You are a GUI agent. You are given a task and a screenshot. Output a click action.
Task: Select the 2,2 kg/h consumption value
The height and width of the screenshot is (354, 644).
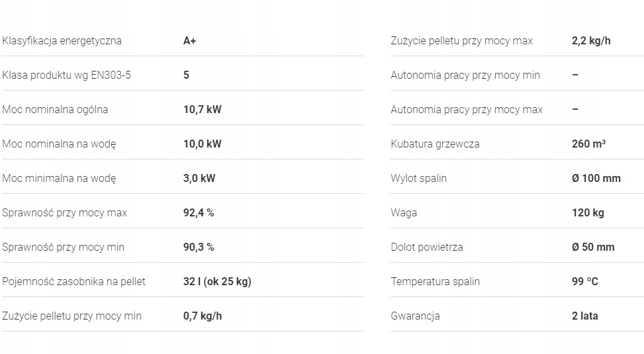591,41
